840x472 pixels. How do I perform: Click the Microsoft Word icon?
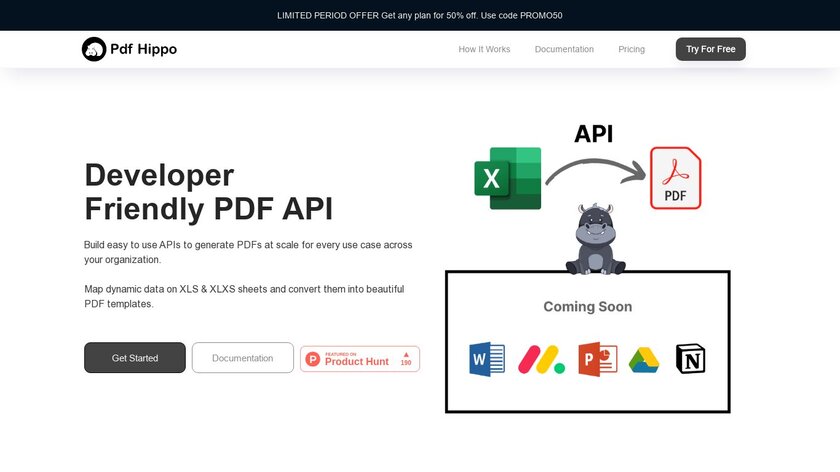(x=487, y=359)
